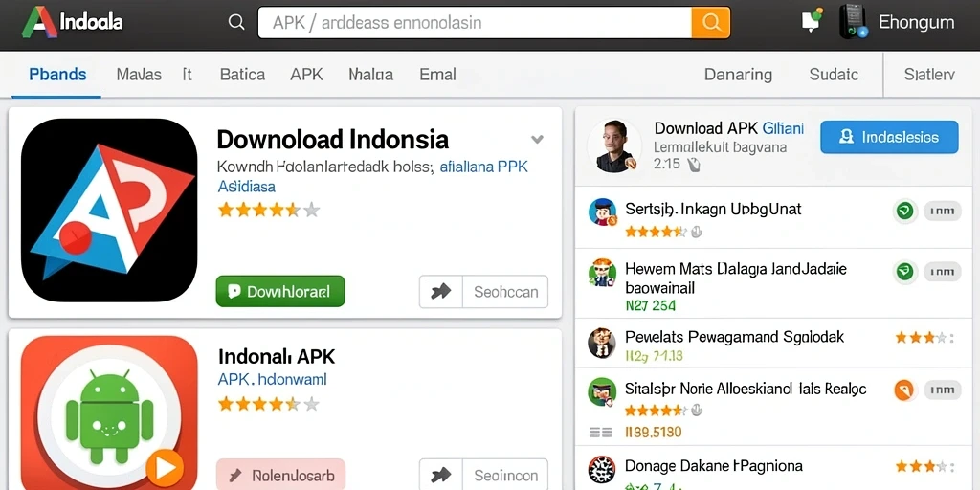Expand the chevron beside Download Indonsia
Image resolution: width=980 pixels, height=490 pixels.
coord(537,139)
